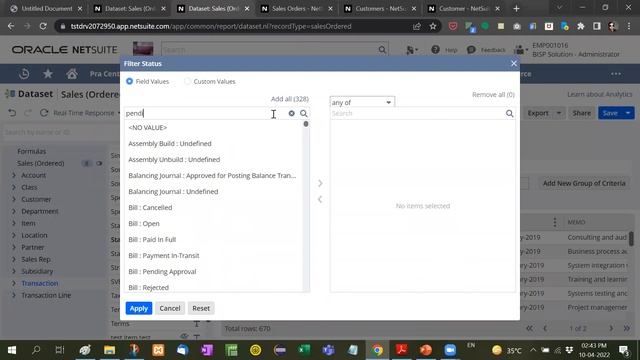This screenshot has height=360, width=640.
Task: Apply the status filter
Action: [139, 308]
